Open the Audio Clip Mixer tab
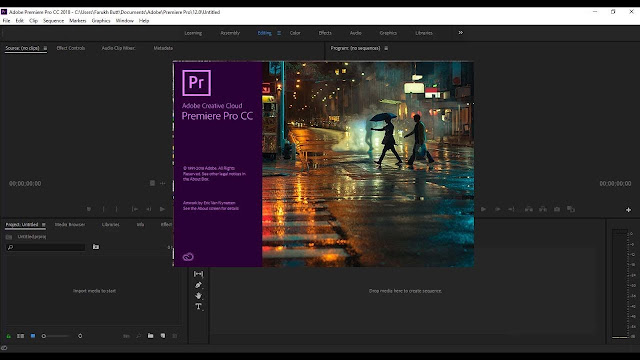Image resolution: width=640 pixels, height=360 pixels. 118,48
